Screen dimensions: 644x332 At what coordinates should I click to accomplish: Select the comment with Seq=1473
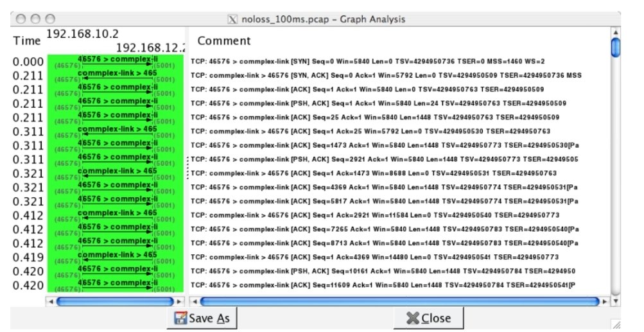tap(385, 146)
